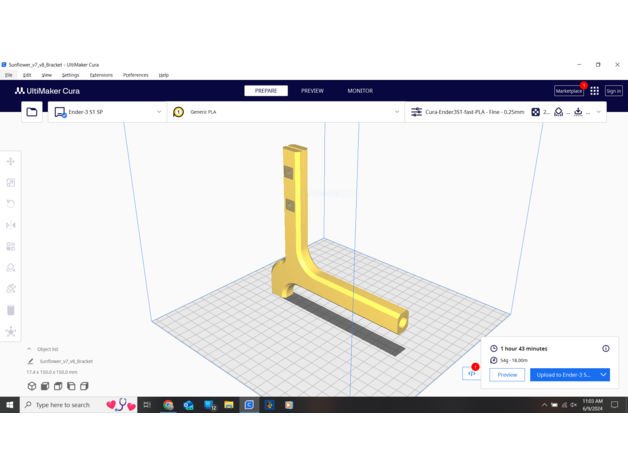Rename model using the pencil icon
The width and height of the screenshot is (628, 472).
pos(31,361)
